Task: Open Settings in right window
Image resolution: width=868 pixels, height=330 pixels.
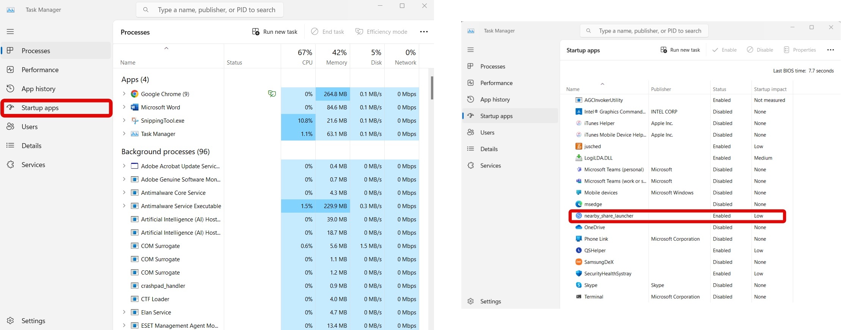Action: point(510,301)
